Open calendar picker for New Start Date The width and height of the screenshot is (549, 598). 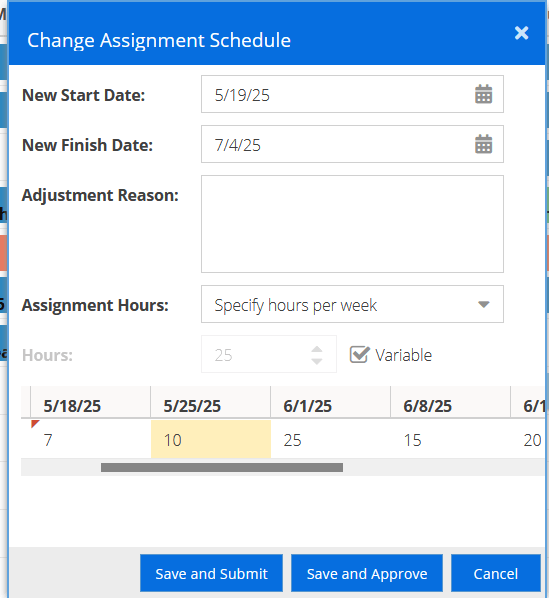483,94
